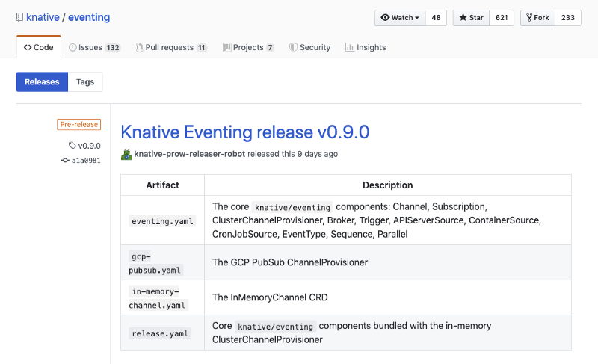Click the code brackets icon in the Code tab
The image size is (598, 364).
click(x=28, y=47)
